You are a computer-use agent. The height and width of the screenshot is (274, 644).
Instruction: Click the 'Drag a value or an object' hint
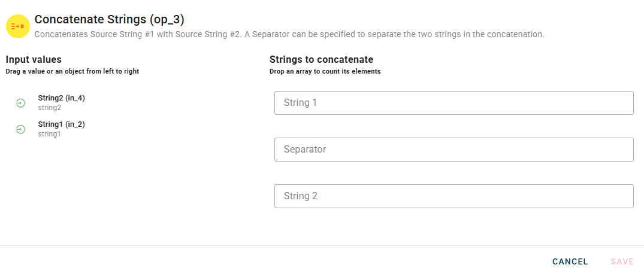(x=72, y=72)
